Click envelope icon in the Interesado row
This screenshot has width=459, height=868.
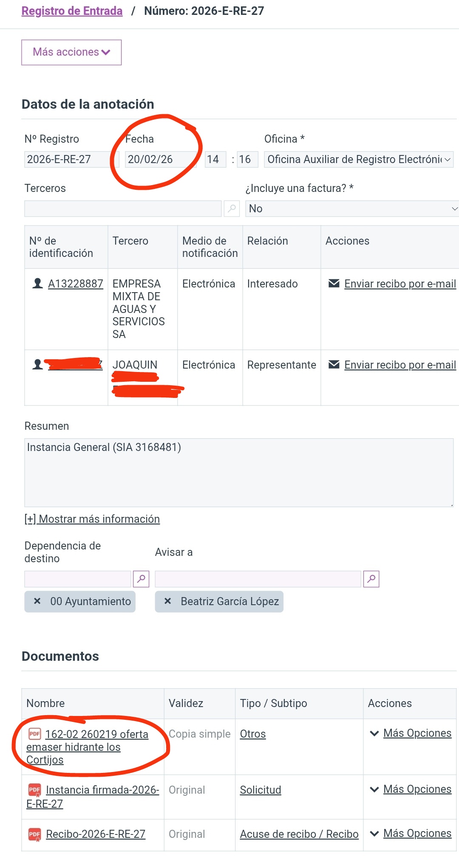334,284
